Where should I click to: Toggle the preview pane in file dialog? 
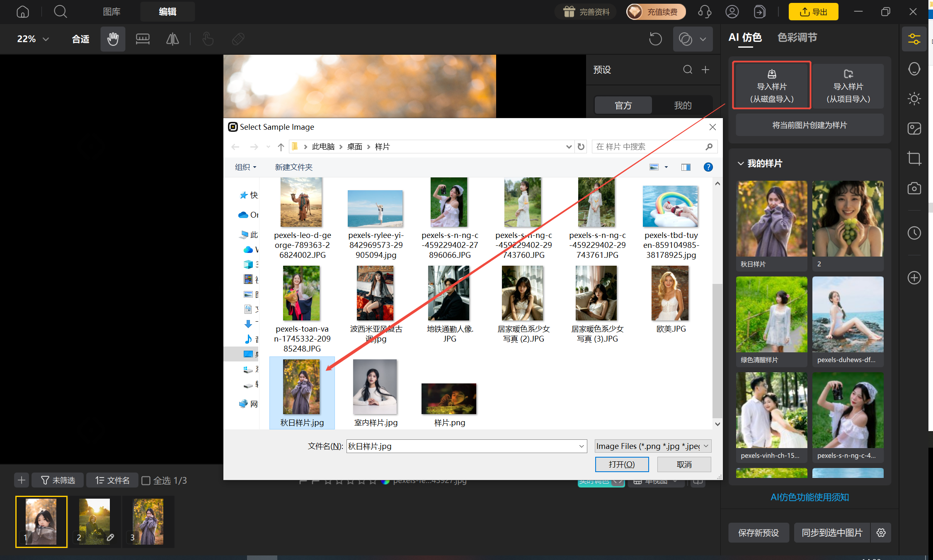click(686, 167)
